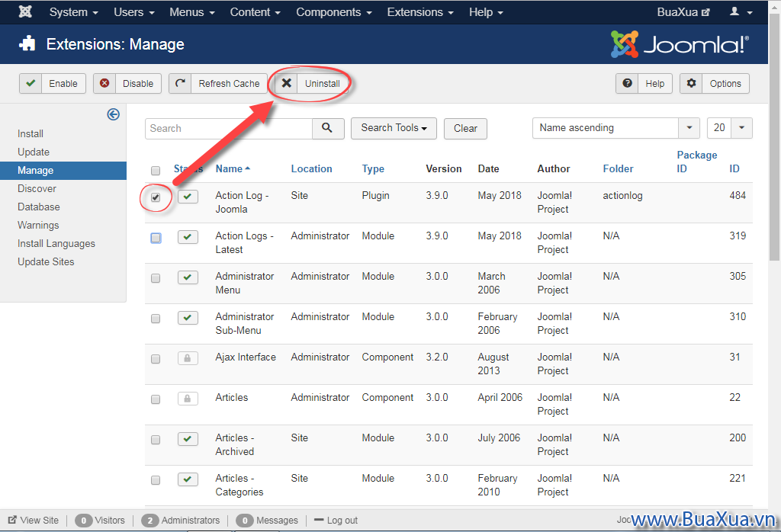
Task: Open the Menus dropdown menu
Action: [191, 12]
